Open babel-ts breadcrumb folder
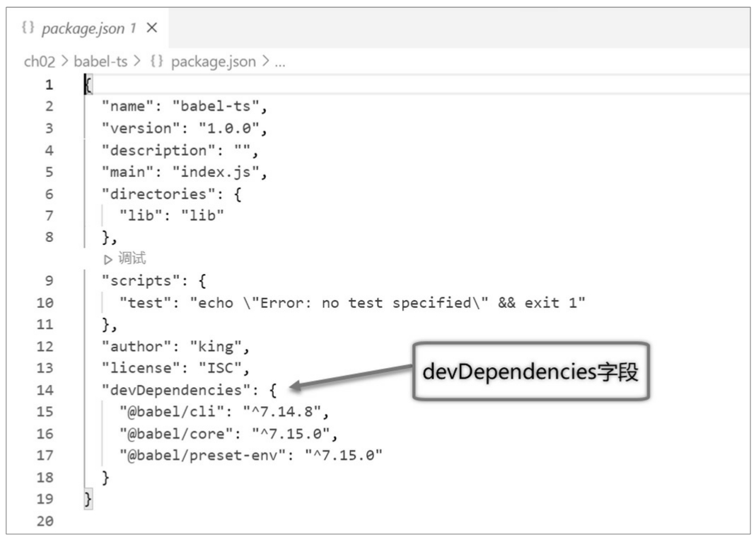Viewport: 756px width, 540px height. (x=100, y=62)
